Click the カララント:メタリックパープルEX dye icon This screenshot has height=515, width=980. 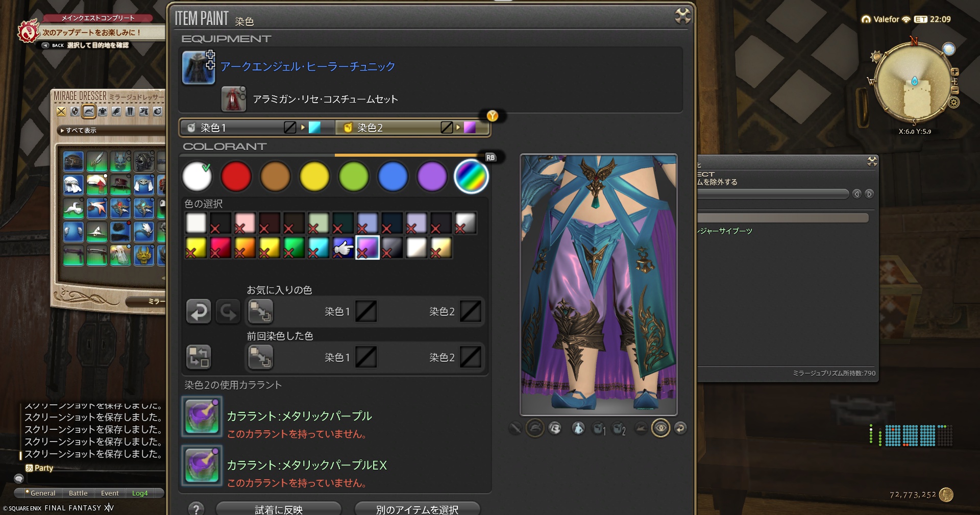[x=202, y=465]
